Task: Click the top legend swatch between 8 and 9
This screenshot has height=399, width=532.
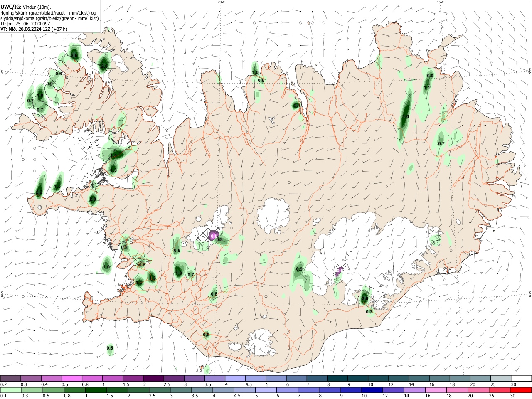Action: (x=337, y=378)
